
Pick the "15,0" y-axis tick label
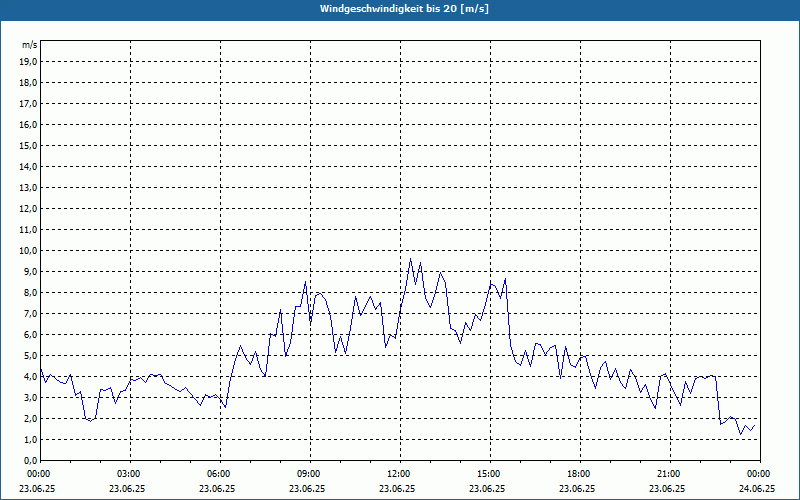pos(28,145)
